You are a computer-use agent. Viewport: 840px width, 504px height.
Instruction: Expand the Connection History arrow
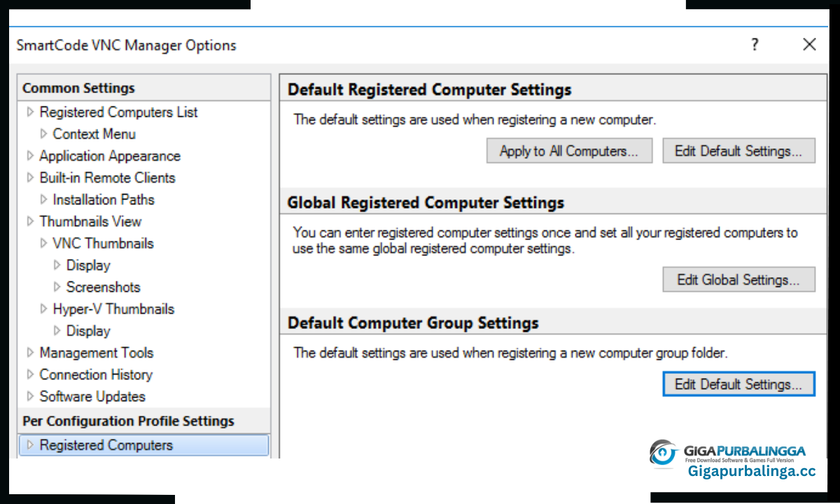pos(30,374)
